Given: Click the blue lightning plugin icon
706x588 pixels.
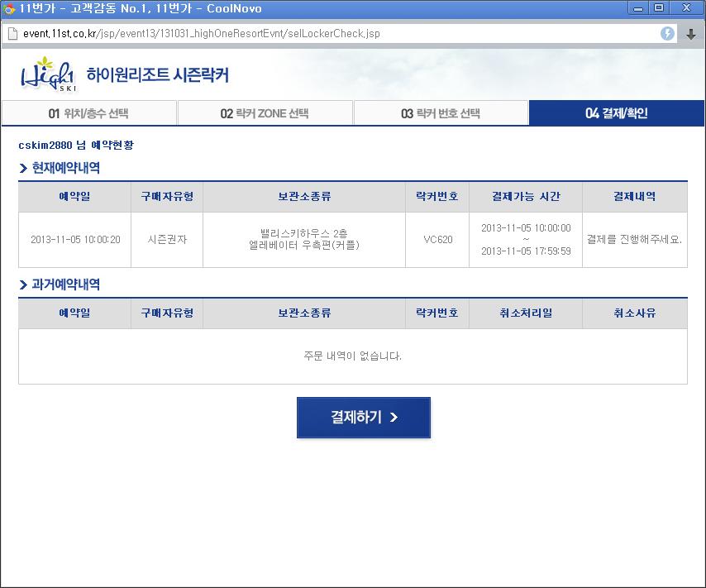Looking at the screenshot, I should tap(667, 33).
